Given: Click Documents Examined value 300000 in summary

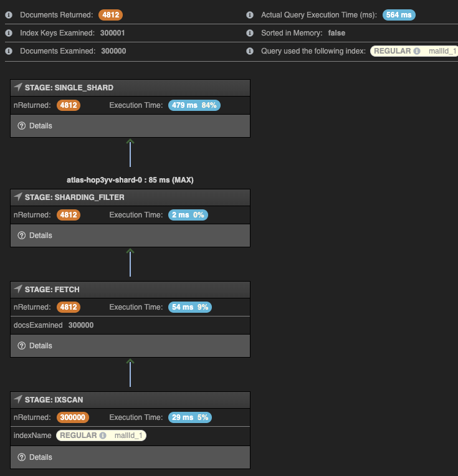Looking at the screenshot, I should [x=113, y=51].
